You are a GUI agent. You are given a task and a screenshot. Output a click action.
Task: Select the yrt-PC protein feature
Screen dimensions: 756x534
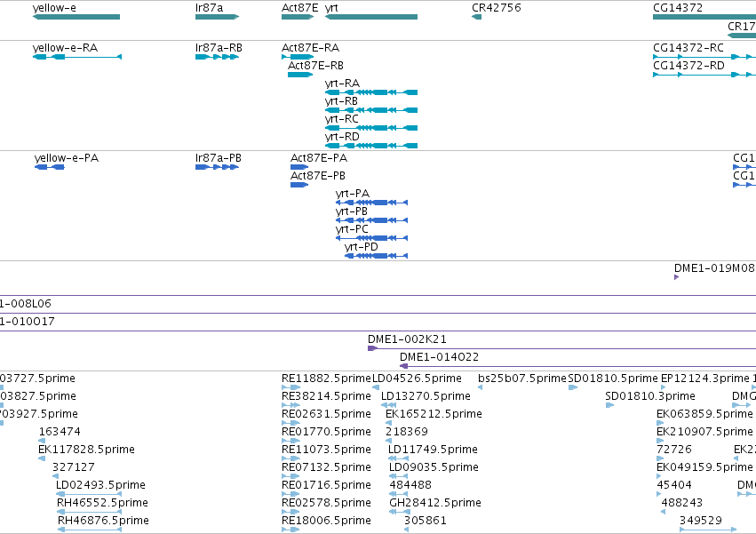pos(371,238)
